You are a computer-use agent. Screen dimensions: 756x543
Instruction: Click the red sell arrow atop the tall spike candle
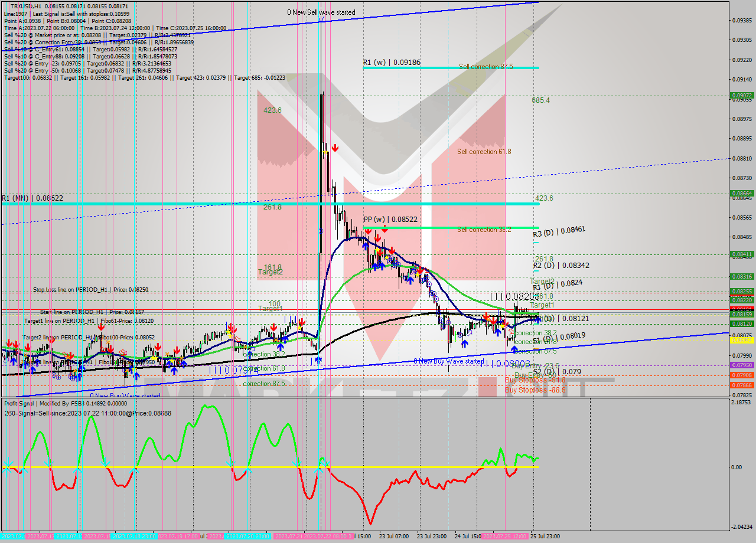point(335,147)
